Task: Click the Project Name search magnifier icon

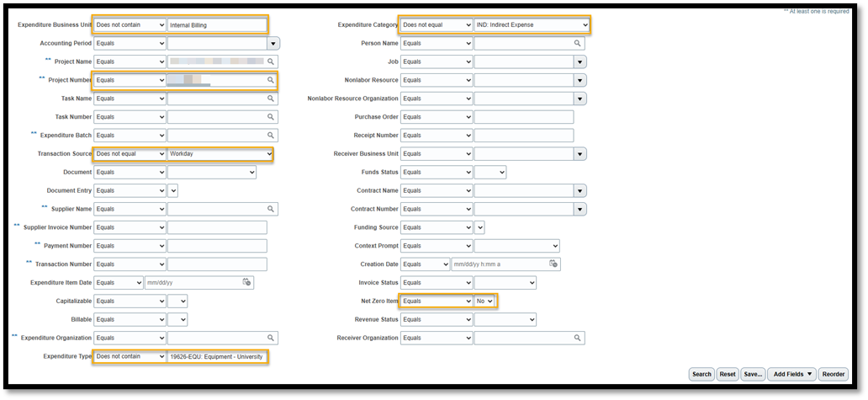Action: (x=271, y=61)
